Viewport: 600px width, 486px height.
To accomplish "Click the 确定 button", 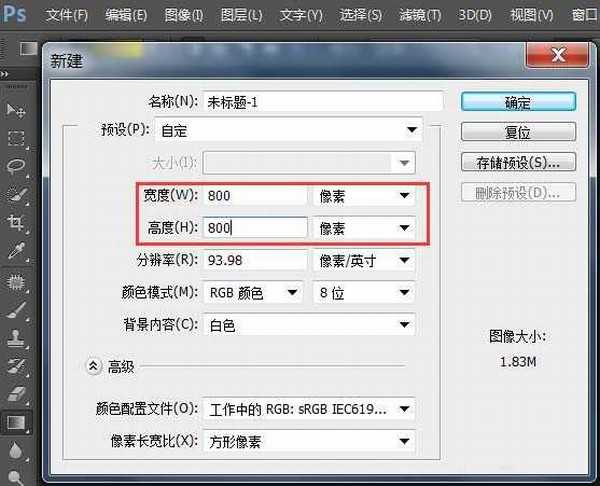I will [x=518, y=102].
